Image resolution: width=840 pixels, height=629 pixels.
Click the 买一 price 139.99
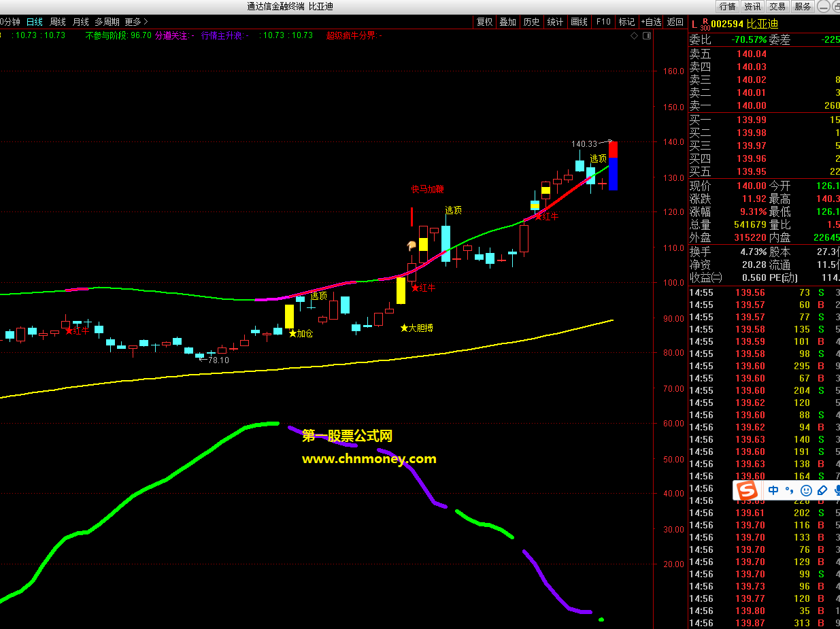[x=752, y=120]
